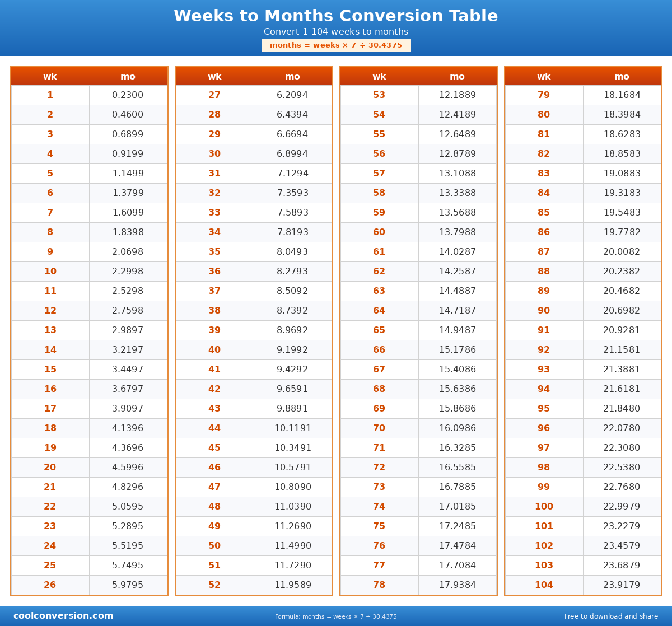This screenshot has height=626, width=672.
Task: Select the value 11.9589 for week 52
Action: (293, 585)
